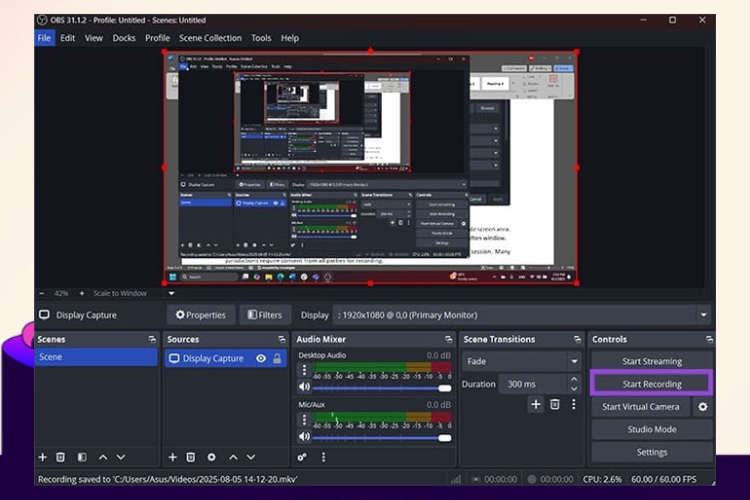Screen dimensions: 750x500
Task: Open Desktop Audio three-dot options menu
Action: pos(304,371)
